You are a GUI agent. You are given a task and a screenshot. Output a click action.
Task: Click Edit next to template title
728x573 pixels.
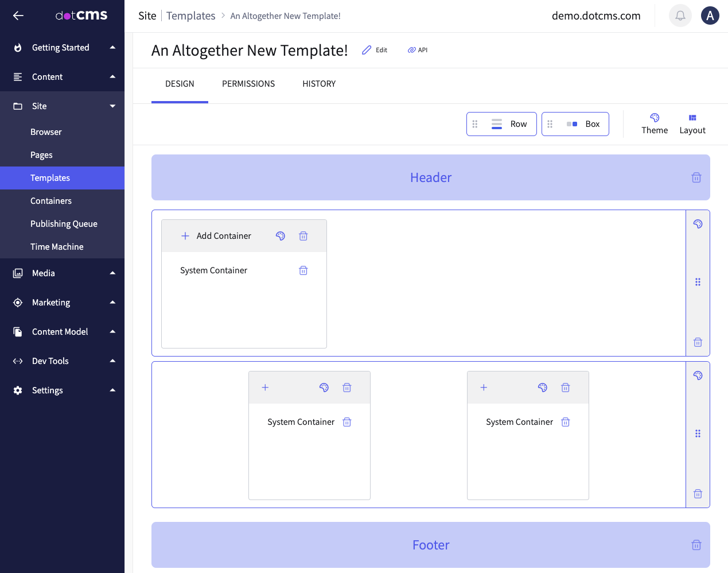[x=375, y=50]
